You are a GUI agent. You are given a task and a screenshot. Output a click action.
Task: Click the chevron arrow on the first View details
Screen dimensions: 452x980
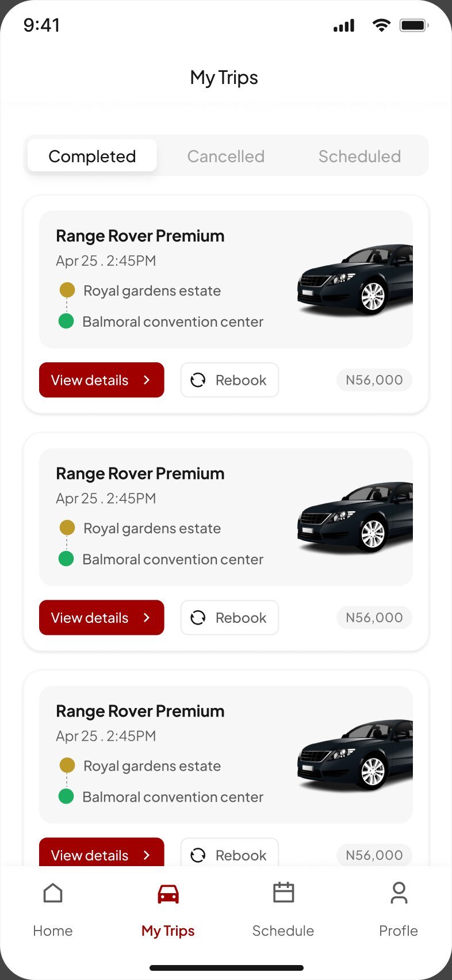pos(147,380)
